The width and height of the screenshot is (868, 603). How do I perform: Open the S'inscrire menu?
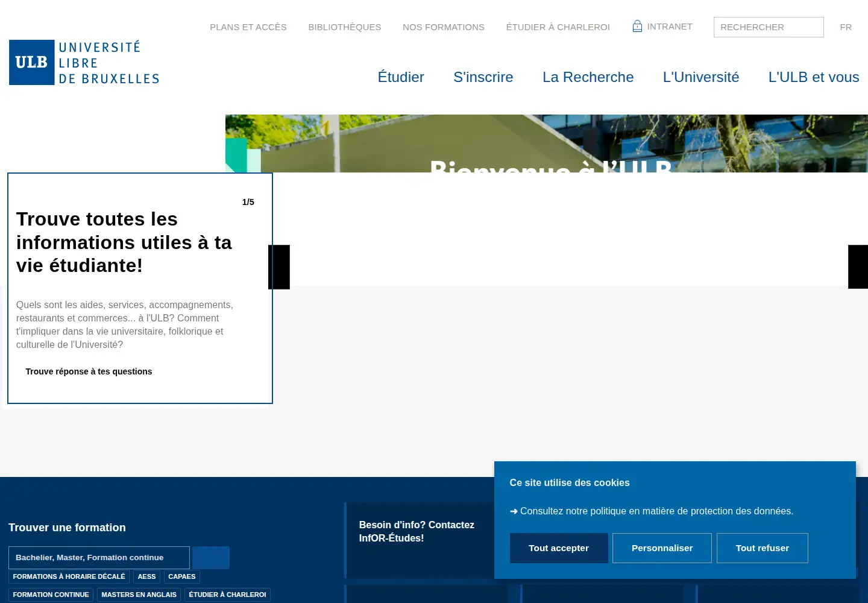(x=483, y=77)
